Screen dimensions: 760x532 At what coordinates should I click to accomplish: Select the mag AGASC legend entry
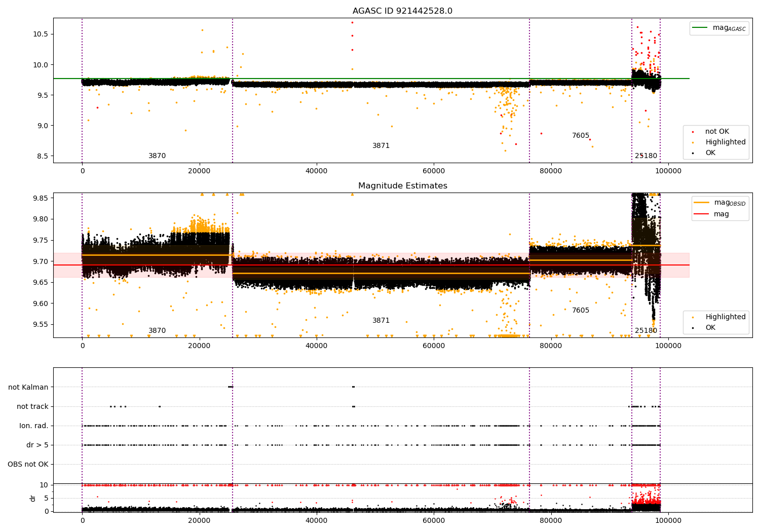pyautogui.click(x=719, y=28)
